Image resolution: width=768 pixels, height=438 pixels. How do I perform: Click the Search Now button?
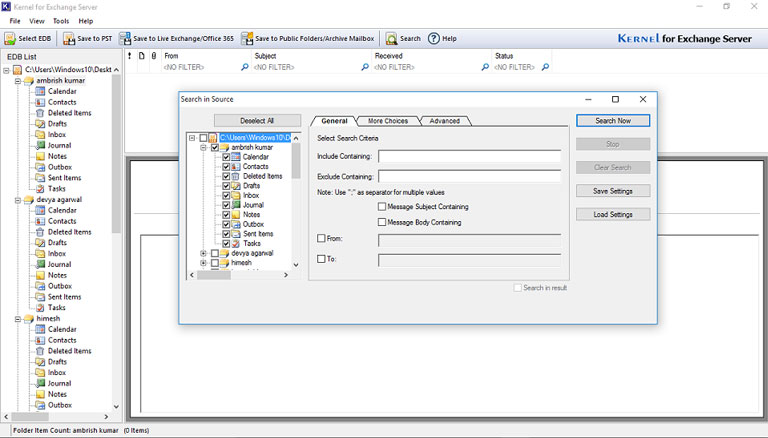point(613,121)
